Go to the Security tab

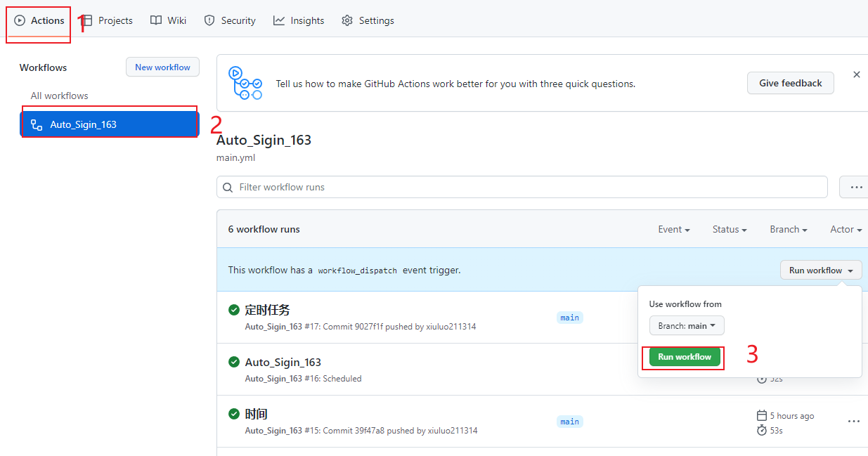click(x=230, y=20)
